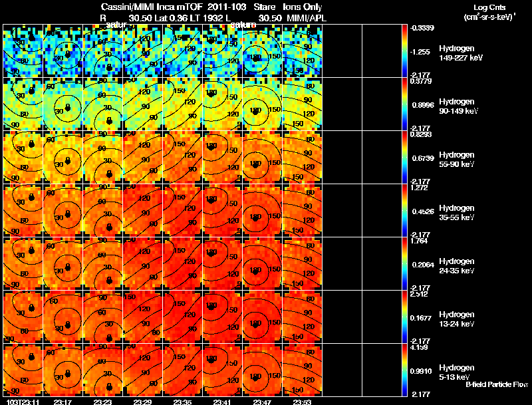The height and width of the screenshot is (405, 532).
Task: Click the Hydrogen 13-24 keV label
Action: (457, 319)
